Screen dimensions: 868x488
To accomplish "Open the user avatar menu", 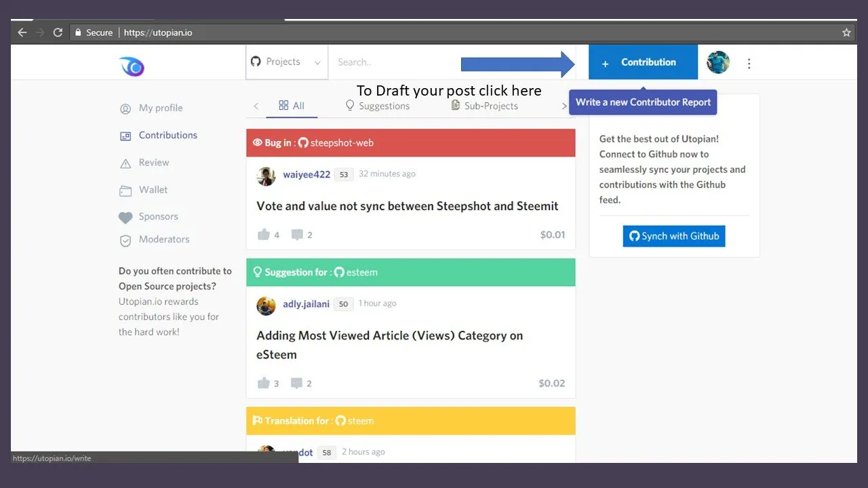I will (718, 62).
